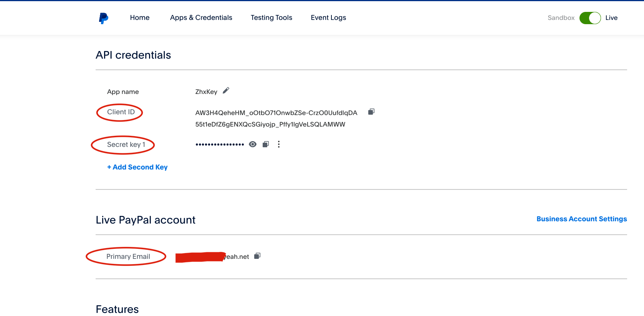Click the ZhxKey app name text
644x316 pixels.
click(206, 92)
